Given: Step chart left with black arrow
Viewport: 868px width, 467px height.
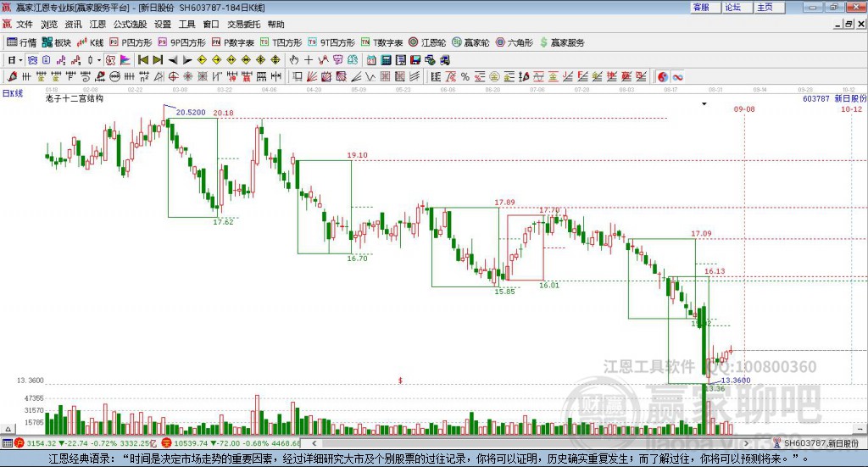Looking at the screenshot, I should (173, 60).
